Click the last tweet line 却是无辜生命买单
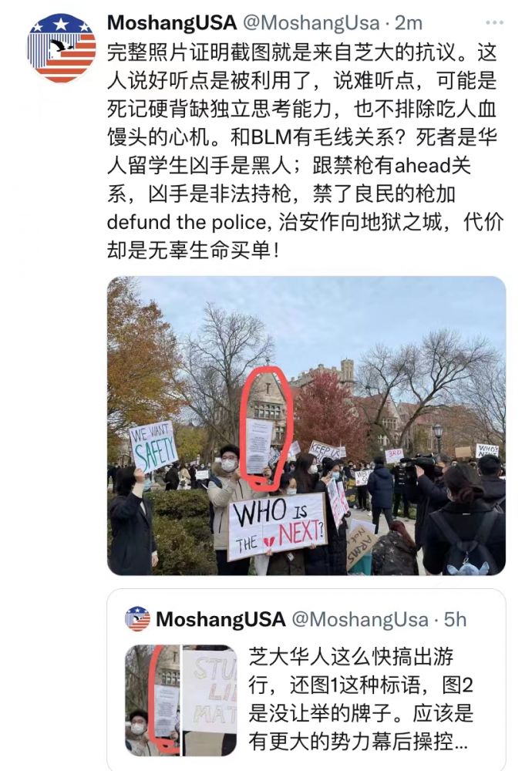The height and width of the screenshot is (771, 532). [194, 251]
